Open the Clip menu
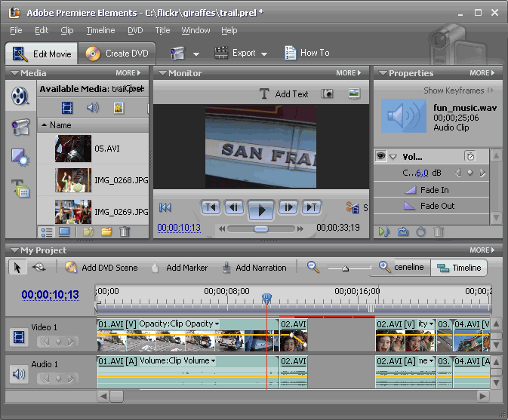 (67, 30)
